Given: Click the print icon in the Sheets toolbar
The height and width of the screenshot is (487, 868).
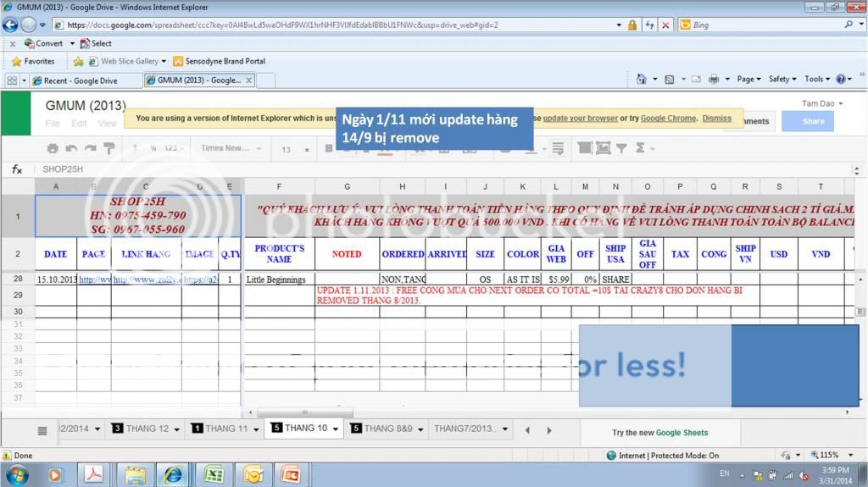Looking at the screenshot, I should point(53,148).
